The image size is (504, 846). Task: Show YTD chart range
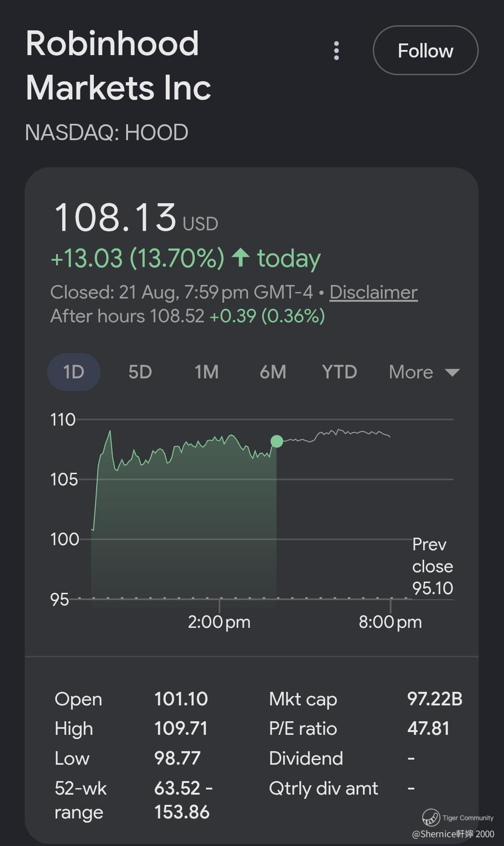coord(340,372)
